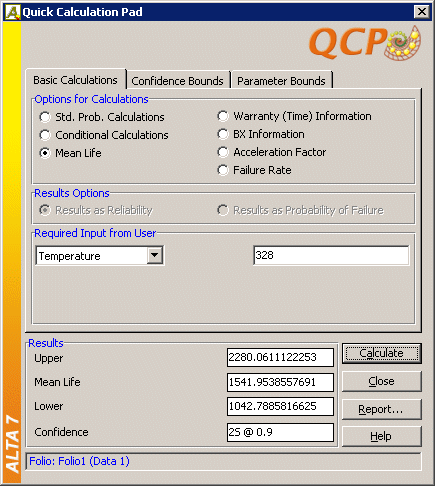Screen dimensions: 435x486
Task: Choose the Acceleration Factor option
Action: [x=223, y=152]
